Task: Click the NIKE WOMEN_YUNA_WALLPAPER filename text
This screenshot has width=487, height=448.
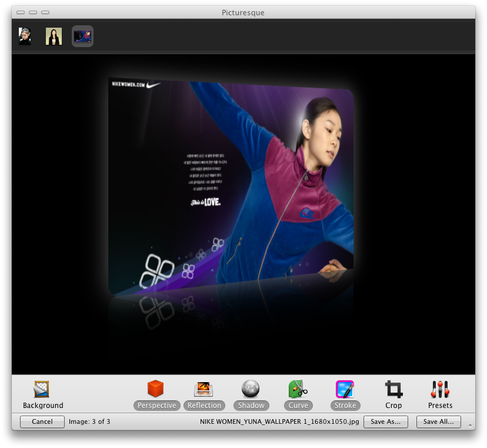Action: (279, 422)
